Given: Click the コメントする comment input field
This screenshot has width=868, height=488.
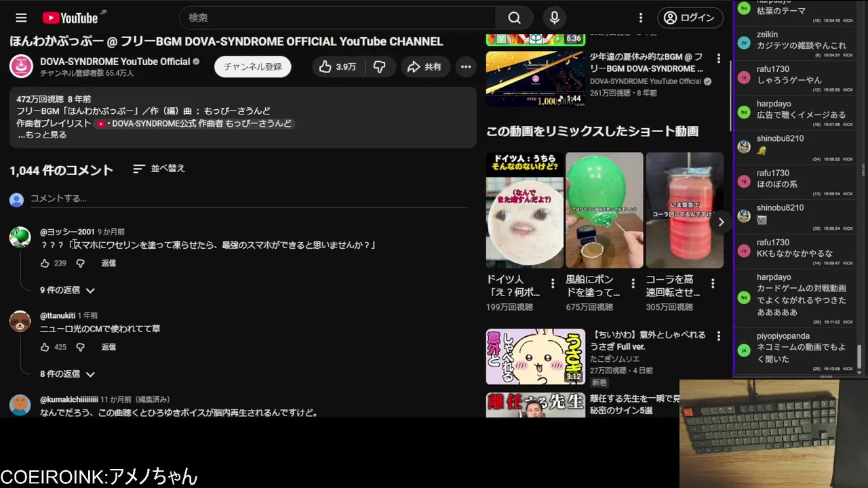Looking at the screenshot, I should click(x=248, y=199).
